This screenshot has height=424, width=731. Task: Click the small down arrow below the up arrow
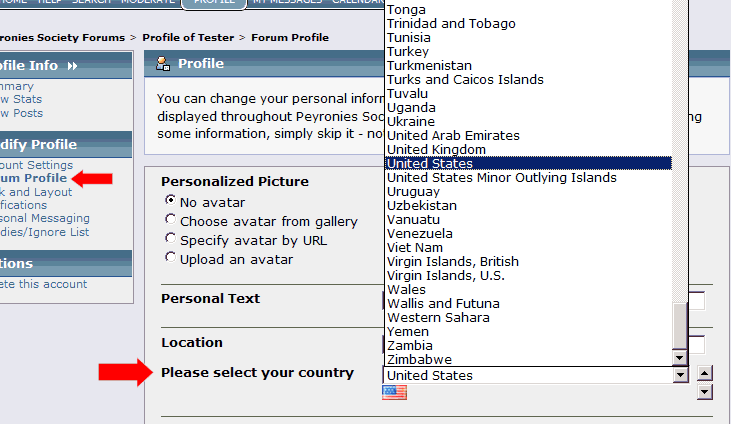tap(705, 391)
